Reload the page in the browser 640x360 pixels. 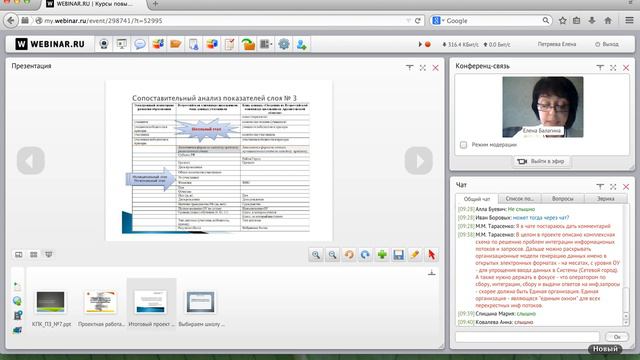[x=418, y=20]
